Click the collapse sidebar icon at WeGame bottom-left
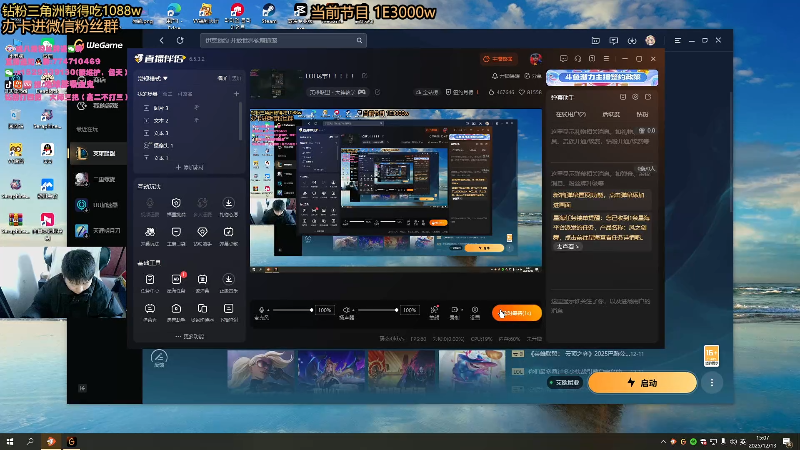The image size is (800, 450). coord(82,388)
